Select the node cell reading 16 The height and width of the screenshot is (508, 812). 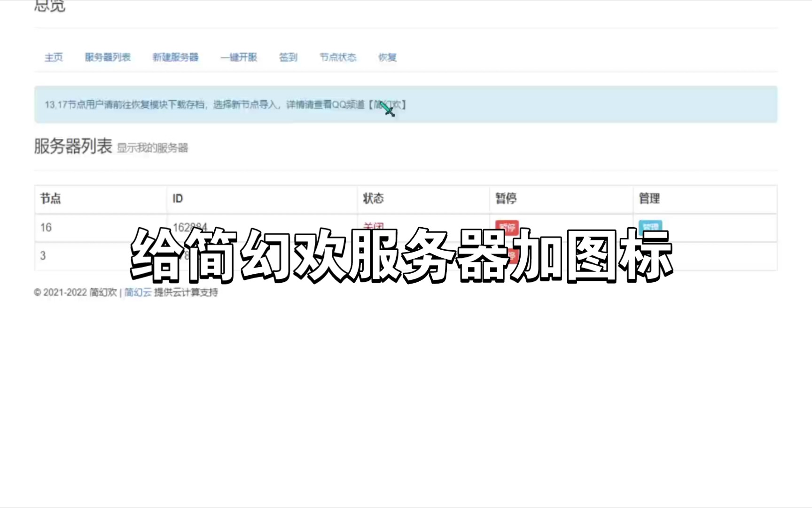pyautogui.click(x=101, y=228)
